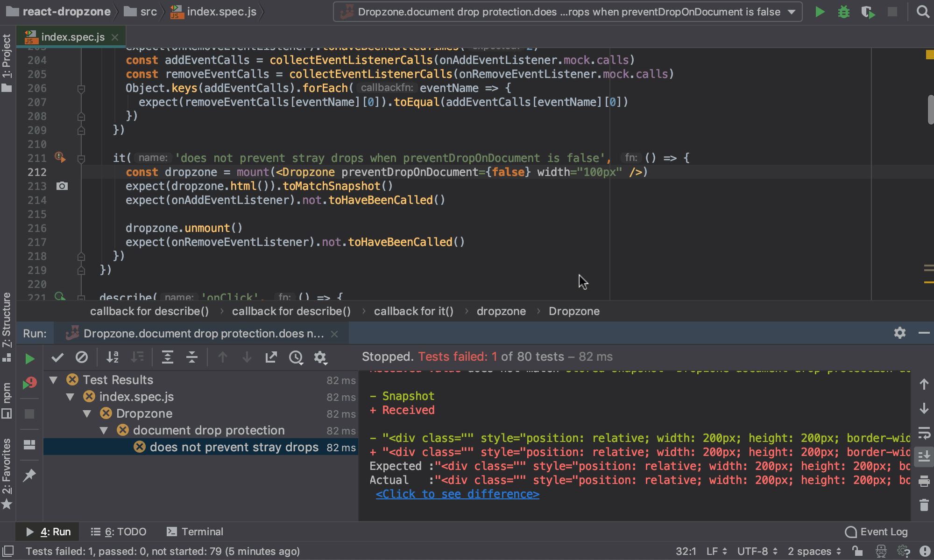
Task: Enable alphabetical test sorting
Action: [x=112, y=357]
